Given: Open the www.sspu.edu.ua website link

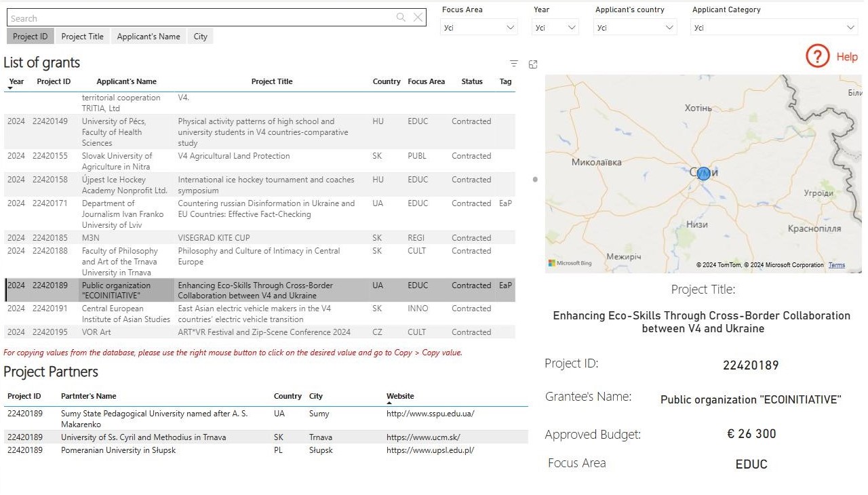Looking at the screenshot, I should (x=430, y=414).
